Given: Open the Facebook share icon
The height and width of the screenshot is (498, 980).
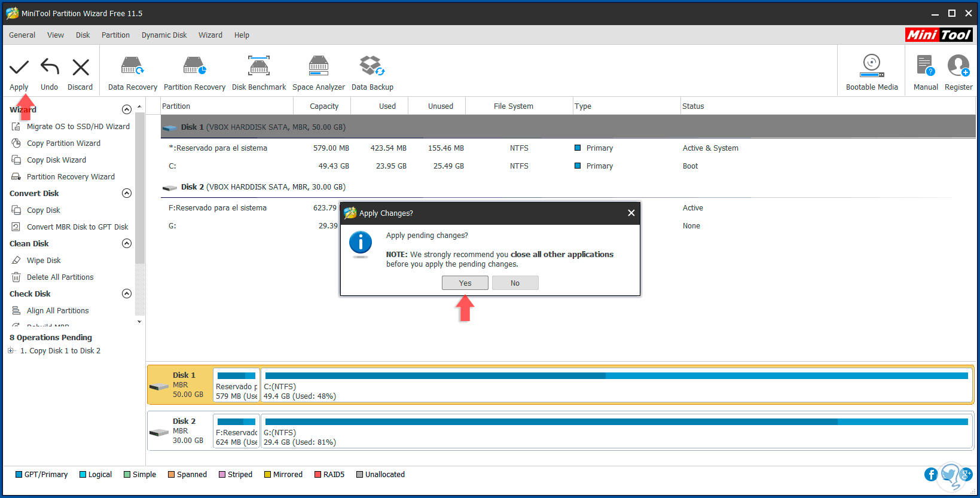Looking at the screenshot, I should click(x=931, y=474).
